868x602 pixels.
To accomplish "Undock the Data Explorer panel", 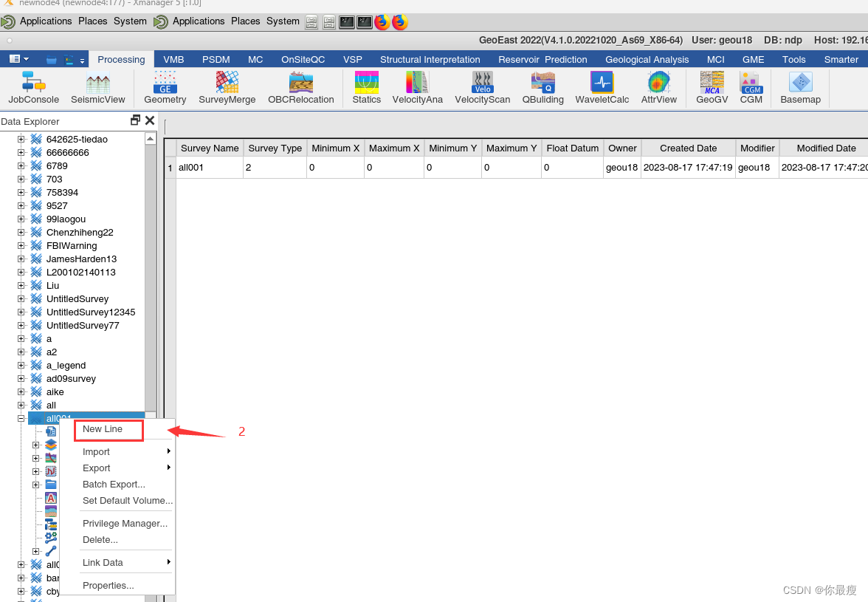I will pos(135,120).
